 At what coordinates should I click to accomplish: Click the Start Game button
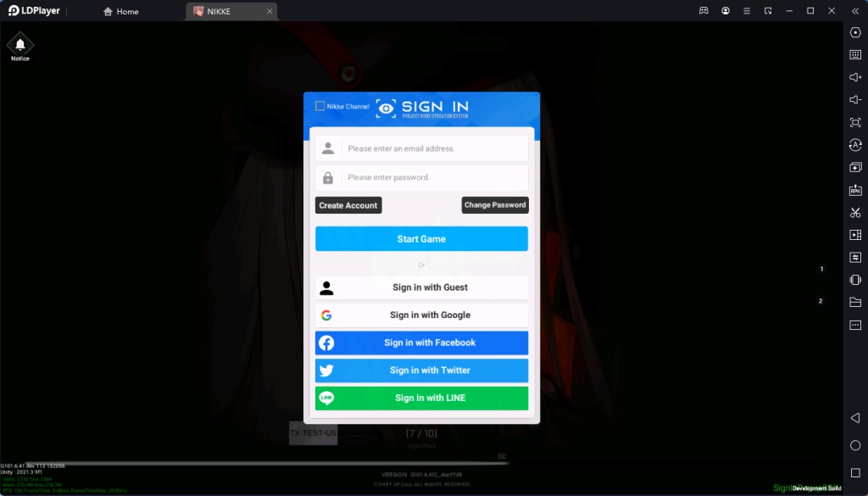421,238
